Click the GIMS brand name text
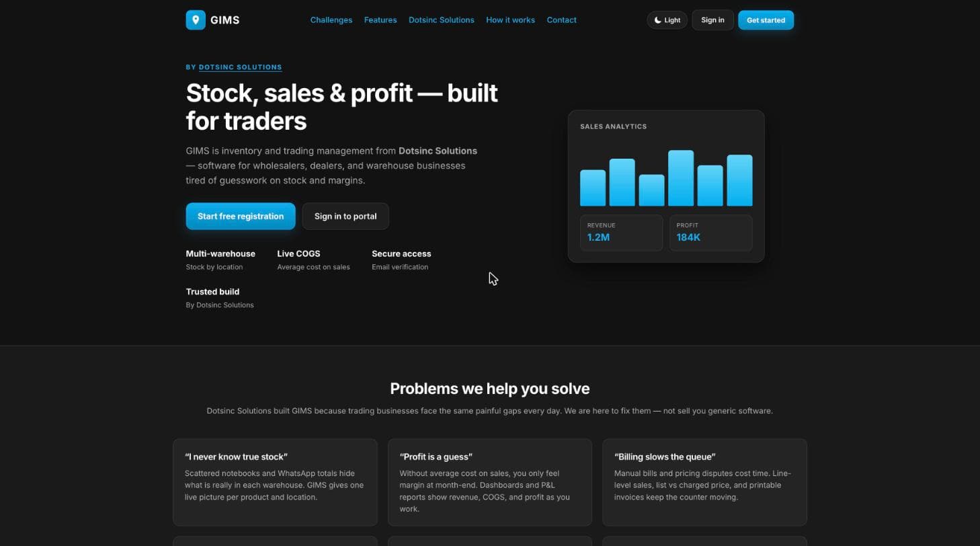 (225, 20)
